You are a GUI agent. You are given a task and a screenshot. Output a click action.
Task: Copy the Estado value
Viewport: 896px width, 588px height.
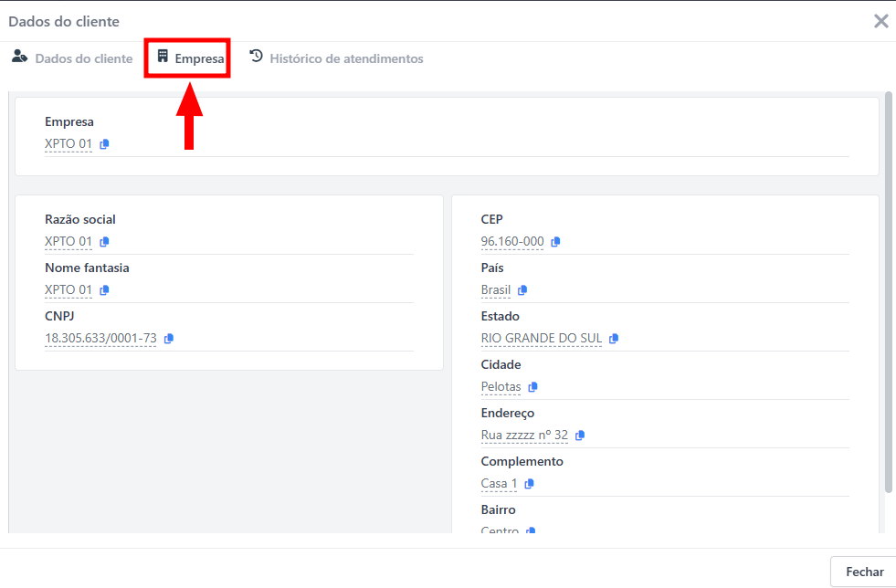click(614, 339)
